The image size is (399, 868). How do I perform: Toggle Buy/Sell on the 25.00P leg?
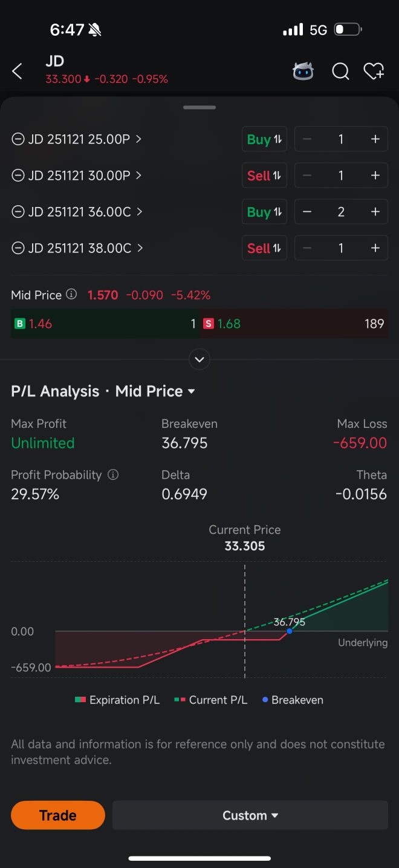click(264, 139)
